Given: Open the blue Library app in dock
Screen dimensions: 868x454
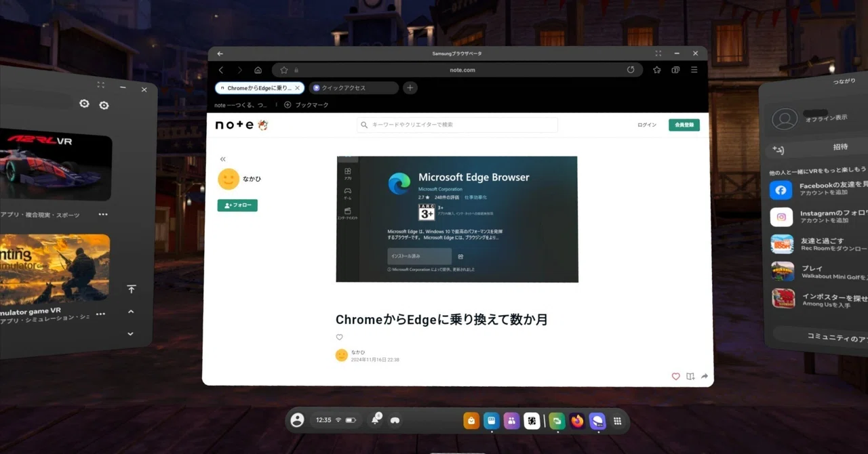Looking at the screenshot, I should click(492, 421).
